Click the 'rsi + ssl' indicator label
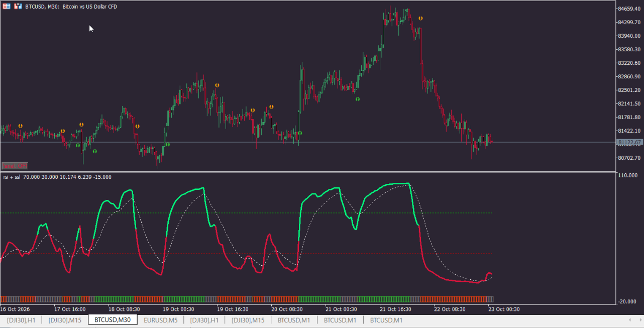This screenshot has width=644, height=328. point(12,177)
